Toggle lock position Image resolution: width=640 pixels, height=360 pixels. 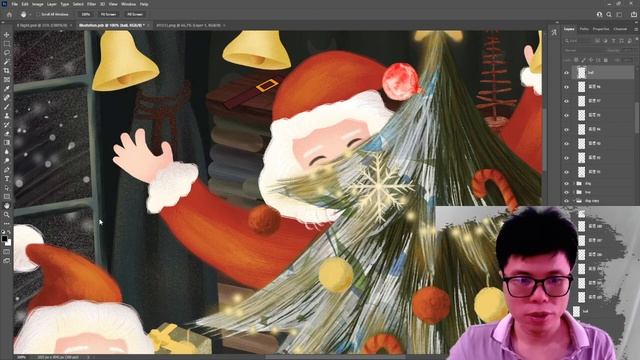point(591,60)
